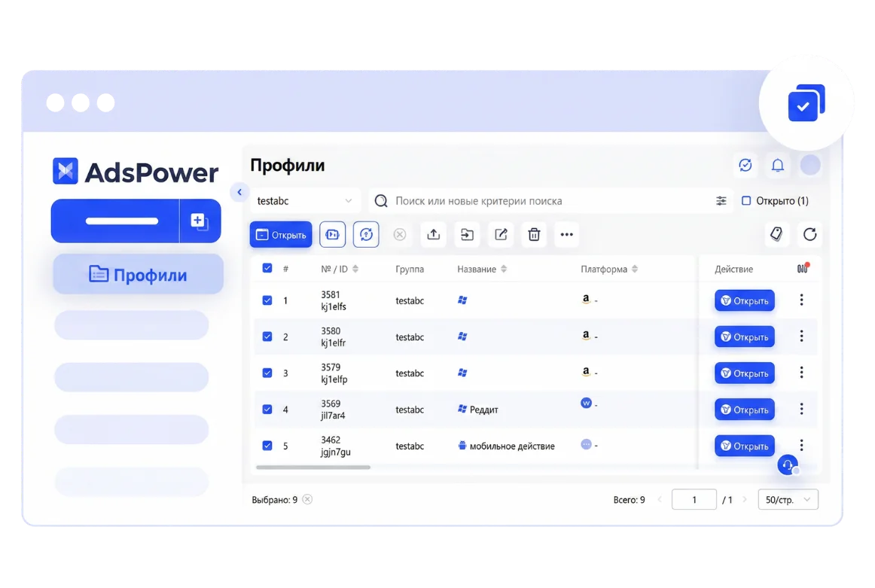Image resolution: width=875 pixels, height=588 pixels.
Task: Click the upload/export profiles icon
Action: click(x=434, y=234)
